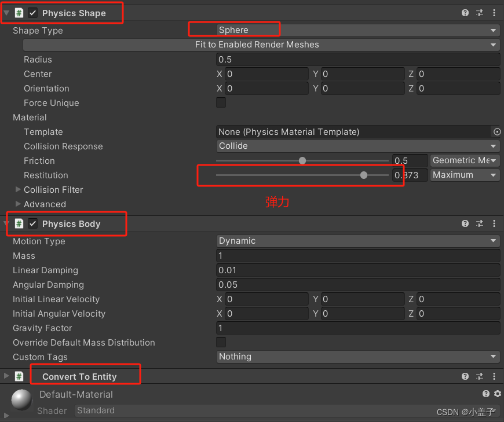The width and height of the screenshot is (504, 422).
Task: Check Override Default Mass Distribution
Action: (221, 342)
